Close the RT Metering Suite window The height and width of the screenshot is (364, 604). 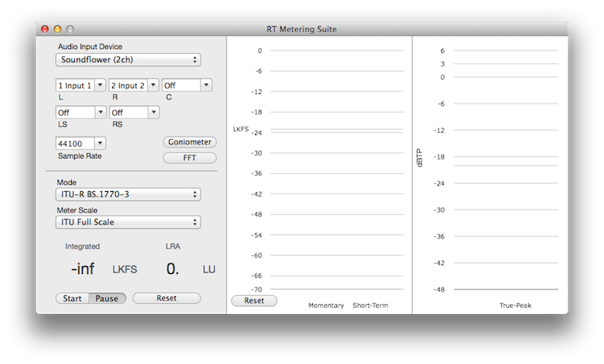point(44,29)
